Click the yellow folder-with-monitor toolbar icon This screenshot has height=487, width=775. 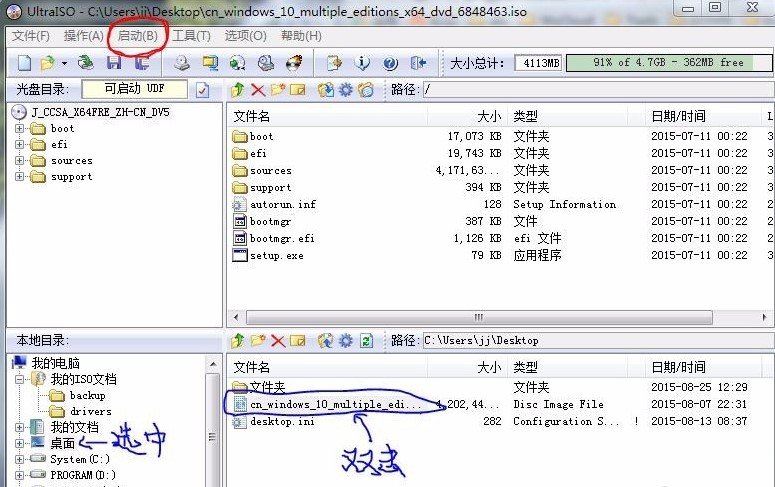tap(210, 63)
